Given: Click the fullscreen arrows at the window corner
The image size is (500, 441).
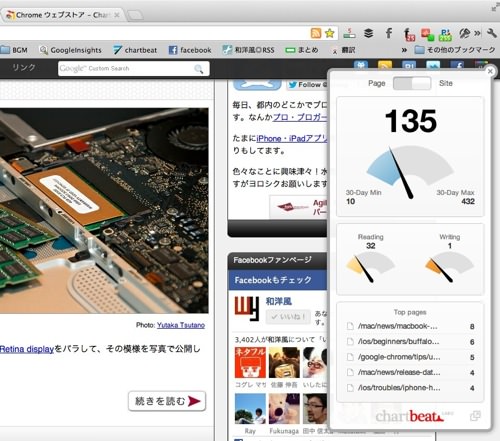Looking at the screenshot, I should (x=495, y=7).
